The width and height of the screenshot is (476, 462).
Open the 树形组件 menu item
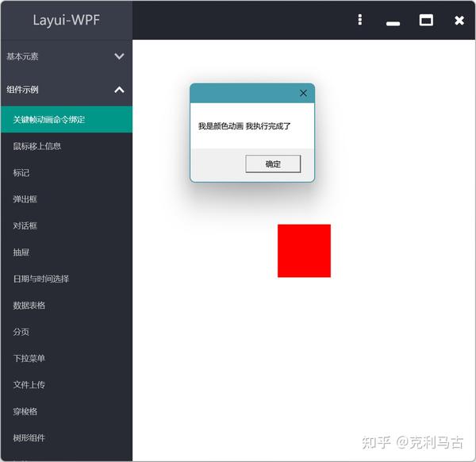click(x=67, y=438)
